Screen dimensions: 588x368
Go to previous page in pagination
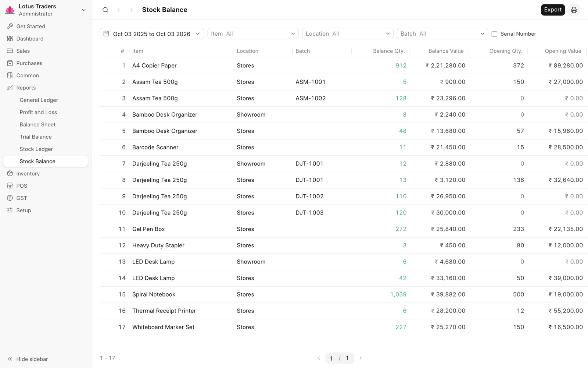click(319, 358)
